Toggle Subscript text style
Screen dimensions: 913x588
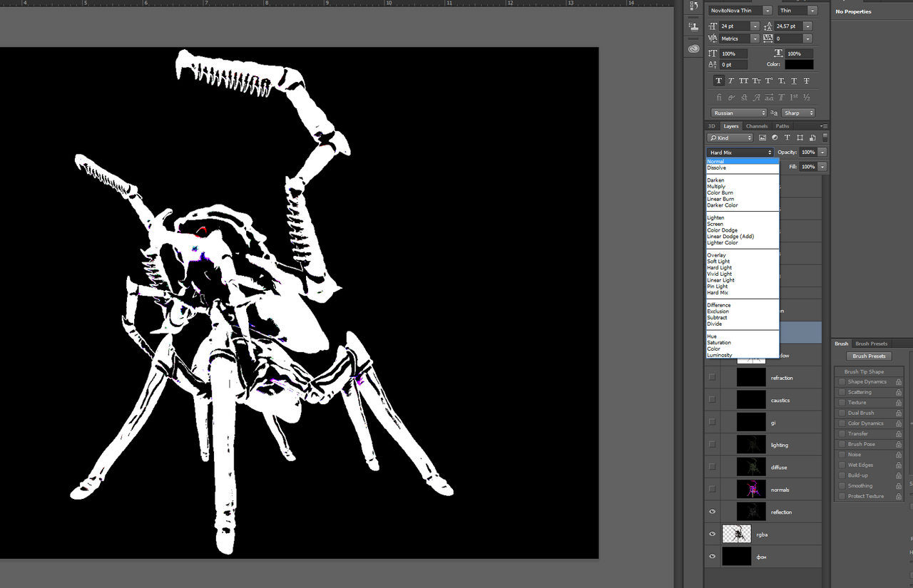click(781, 81)
